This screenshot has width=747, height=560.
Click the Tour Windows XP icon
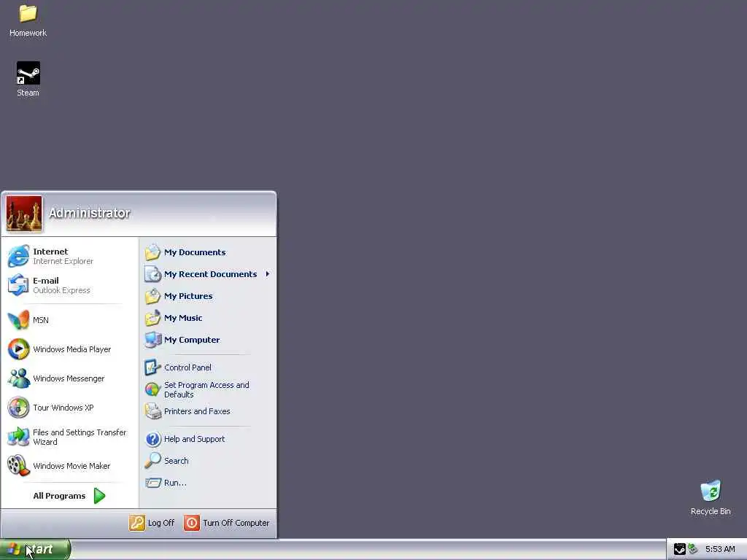click(x=18, y=408)
